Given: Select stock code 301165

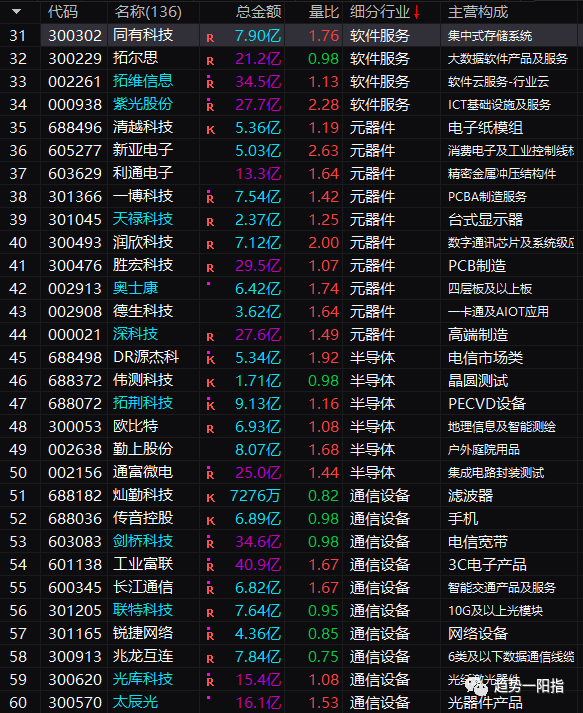Looking at the screenshot, I should click(75, 633).
